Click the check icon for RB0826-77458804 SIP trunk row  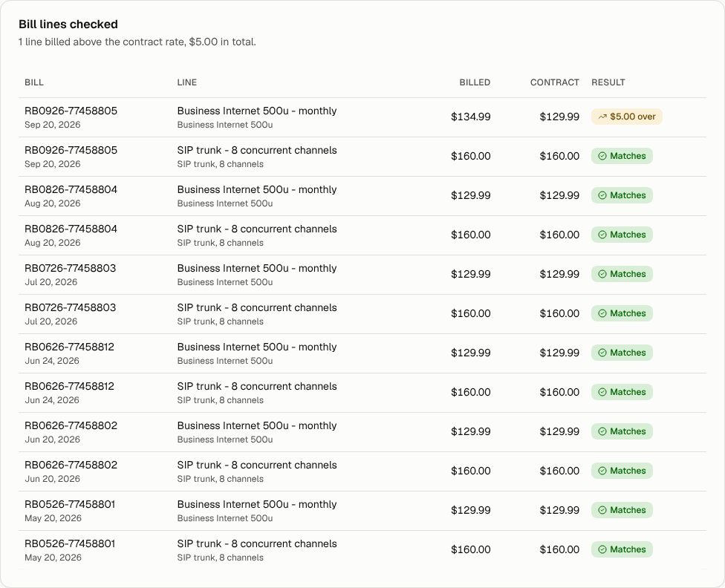[x=602, y=235]
